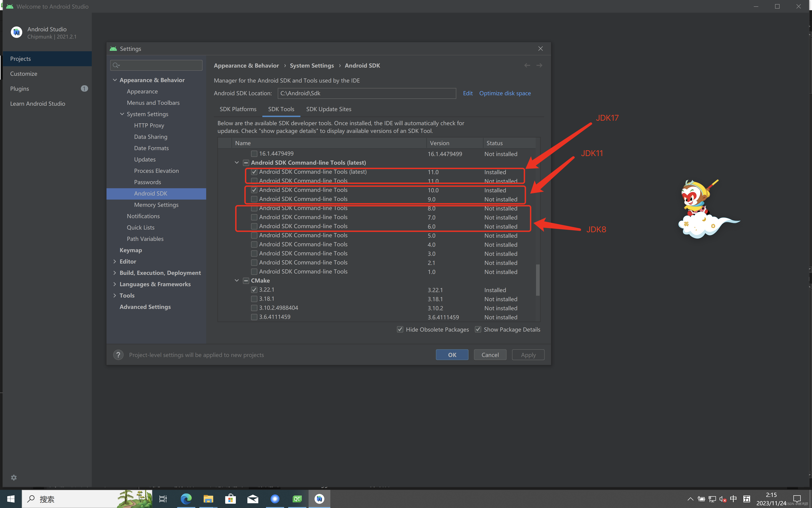The height and width of the screenshot is (508, 812).
Task: Click the settings gear in Welcome window
Action: 14,477
